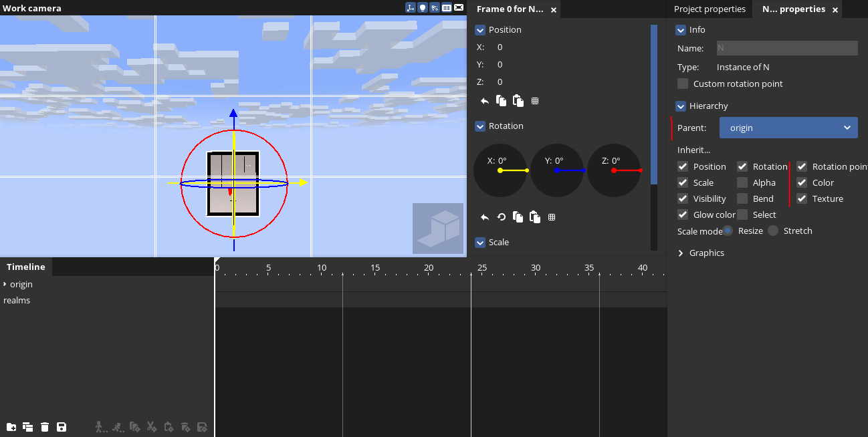Click the Name input field
868x437 pixels.
pos(787,48)
